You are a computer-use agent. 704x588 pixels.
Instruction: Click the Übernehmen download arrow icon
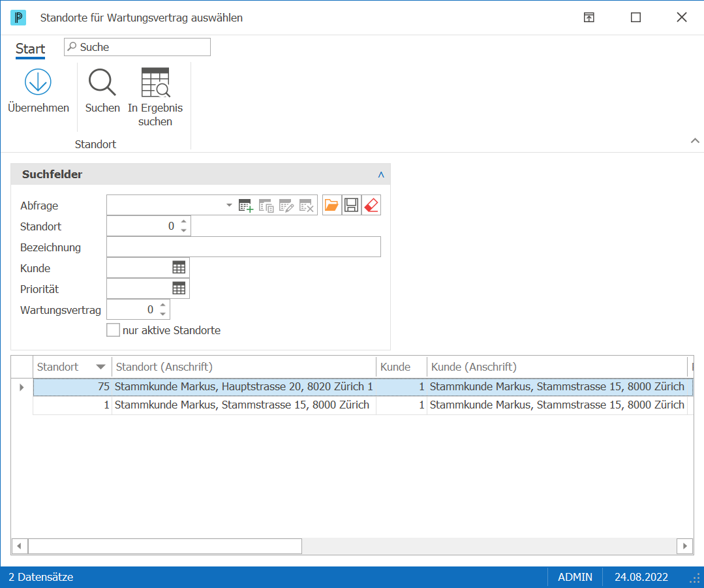click(x=38, y=82)
